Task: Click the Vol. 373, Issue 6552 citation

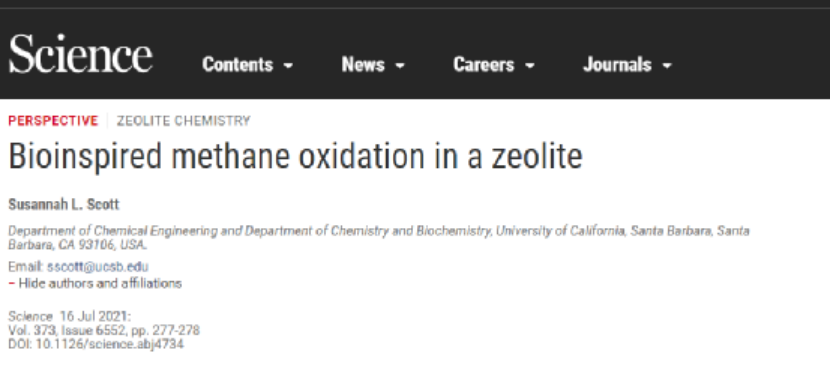Action: coord(104,331)
